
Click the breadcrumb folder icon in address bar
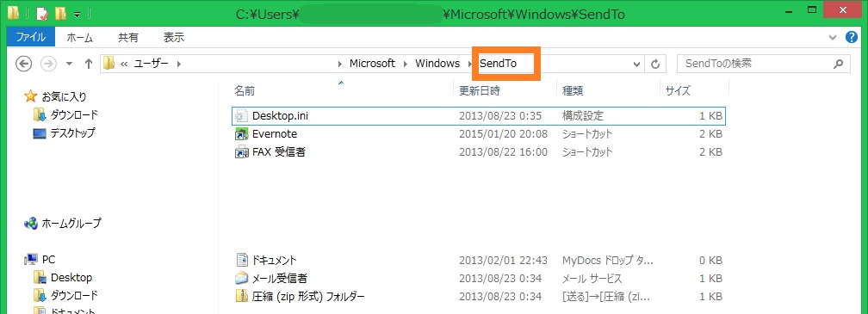pyautogui.click(x=109, y=64)
